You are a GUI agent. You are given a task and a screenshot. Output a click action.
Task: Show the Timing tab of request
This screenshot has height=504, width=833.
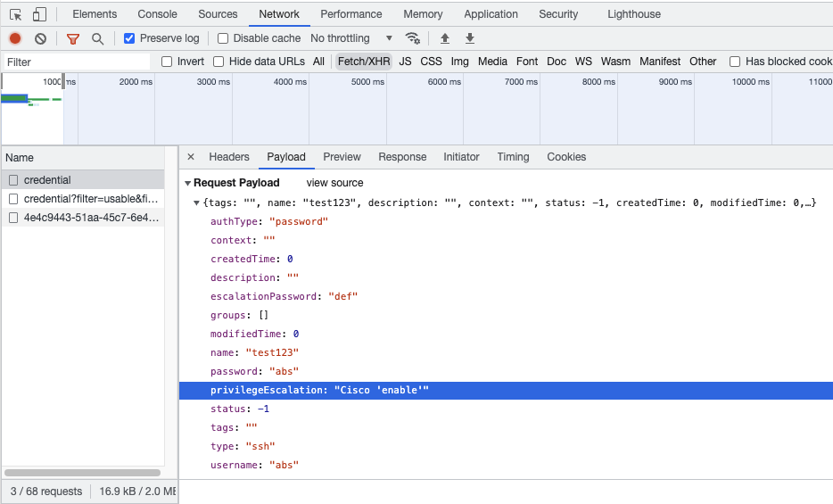coord(513,157)
